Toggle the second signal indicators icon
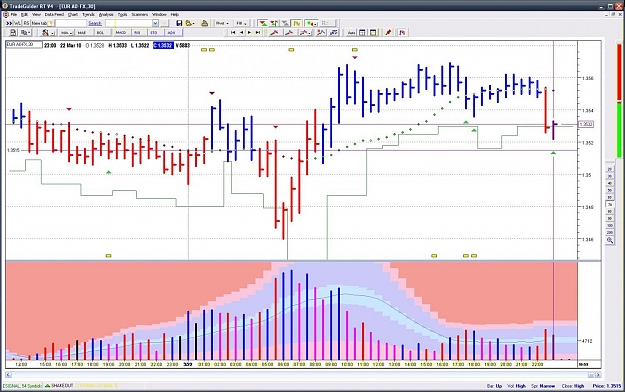Screen dimensions: 625x392 click(274, 23)
